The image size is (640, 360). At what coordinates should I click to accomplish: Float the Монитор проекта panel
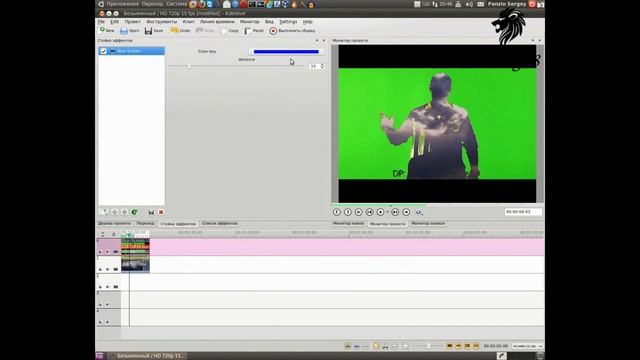532,40
